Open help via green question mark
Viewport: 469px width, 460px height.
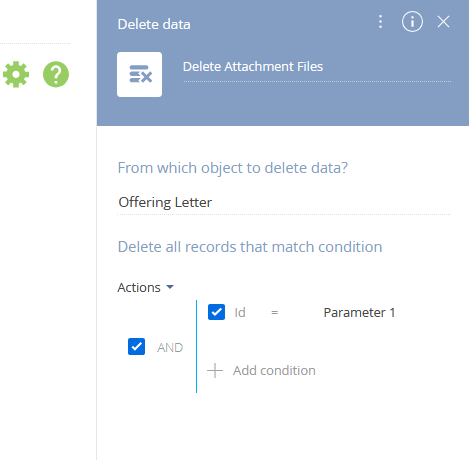point(56,74)
